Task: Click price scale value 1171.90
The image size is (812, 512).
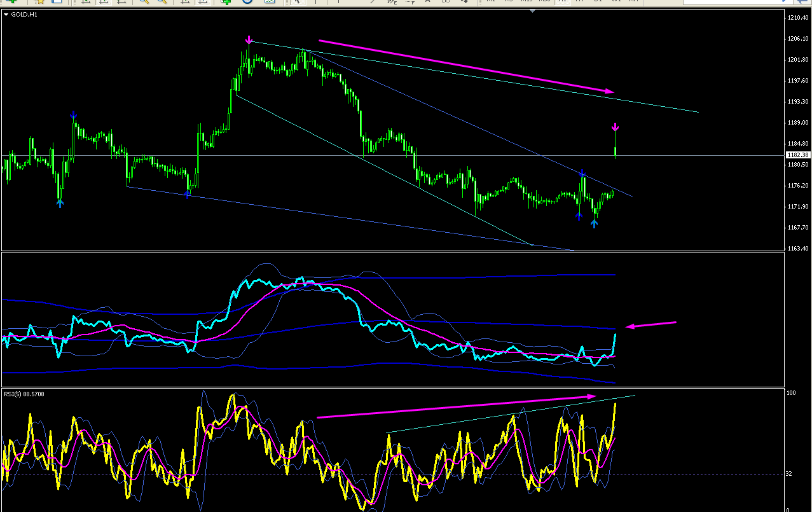Action: 797,207
